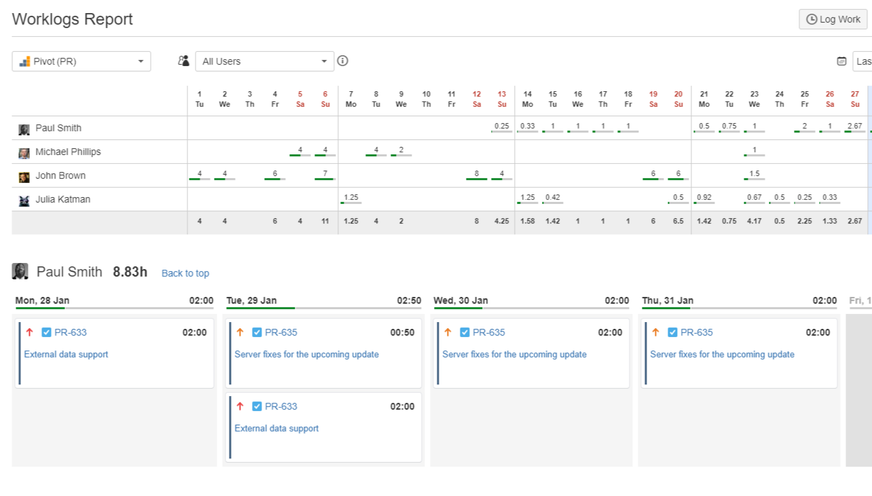Click the 21 Mo column header
Viewport: 872px width, 496px height.
click(704, 99)
